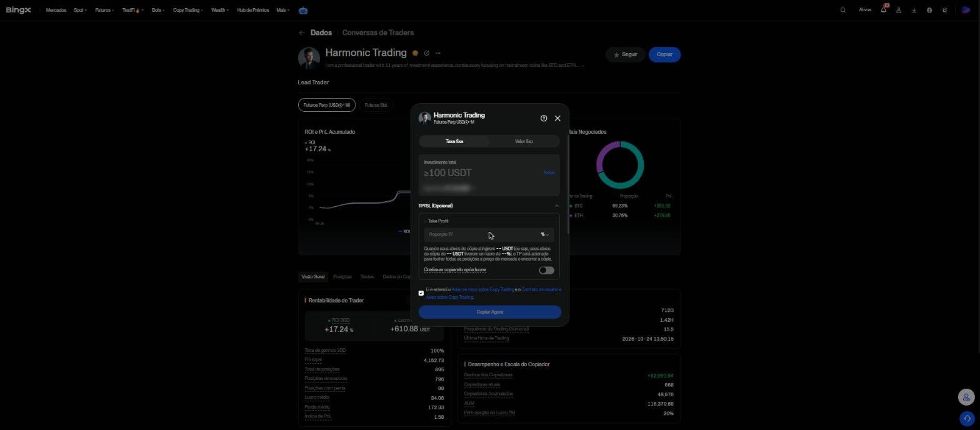
Task: Click the blue Copiar button
Action: click(x=664, y=54)
